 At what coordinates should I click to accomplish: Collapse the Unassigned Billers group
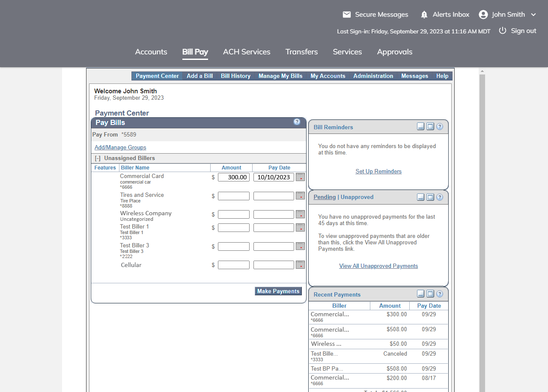click(x=98, y=158)
